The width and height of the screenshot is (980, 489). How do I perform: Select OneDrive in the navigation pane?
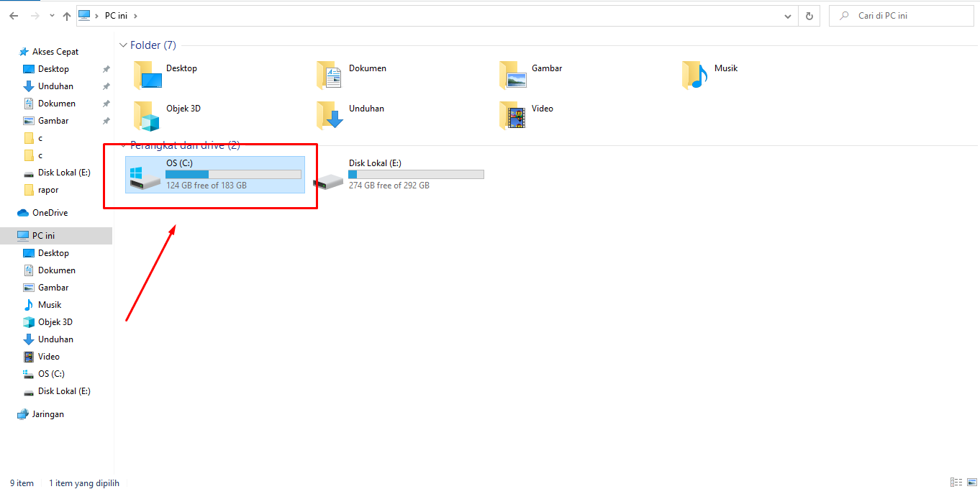click(x=50, y=213)
